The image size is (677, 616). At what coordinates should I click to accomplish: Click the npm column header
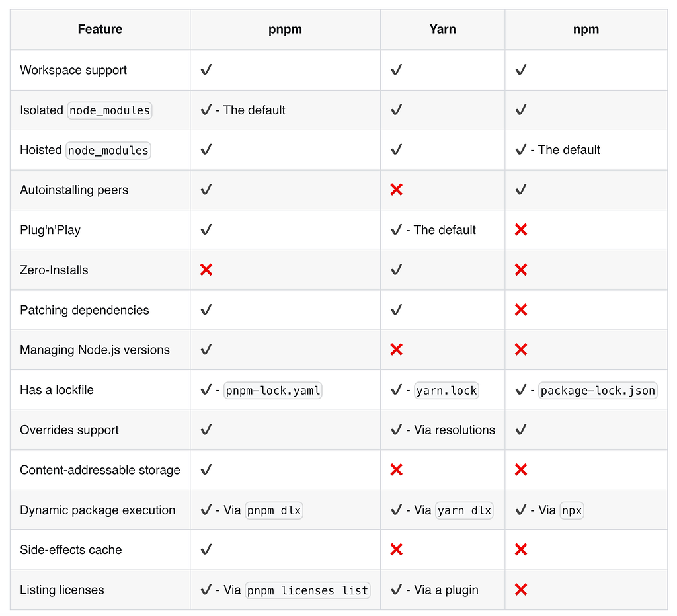(586, 29)
